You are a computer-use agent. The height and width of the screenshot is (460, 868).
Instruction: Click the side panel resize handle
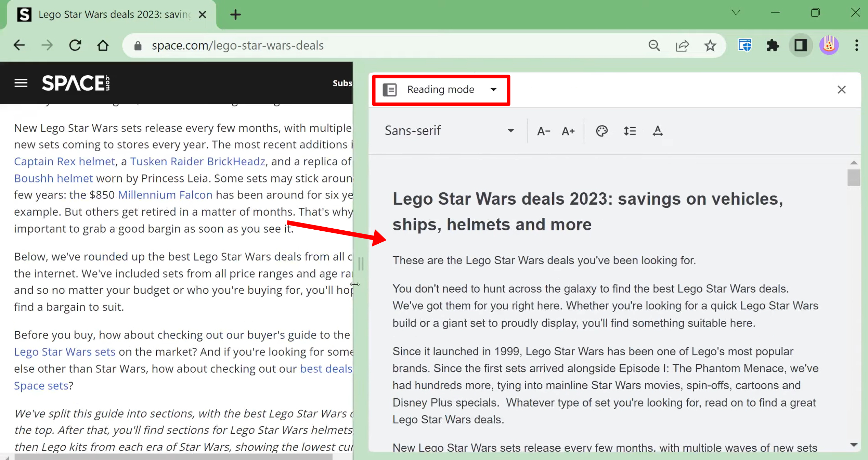point(361,264)
